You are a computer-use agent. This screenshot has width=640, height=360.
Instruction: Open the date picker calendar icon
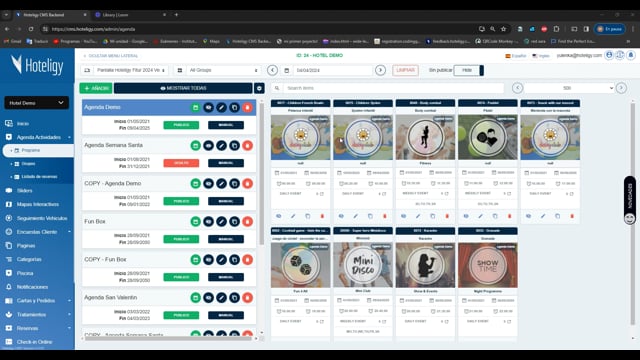coord(287,71)
